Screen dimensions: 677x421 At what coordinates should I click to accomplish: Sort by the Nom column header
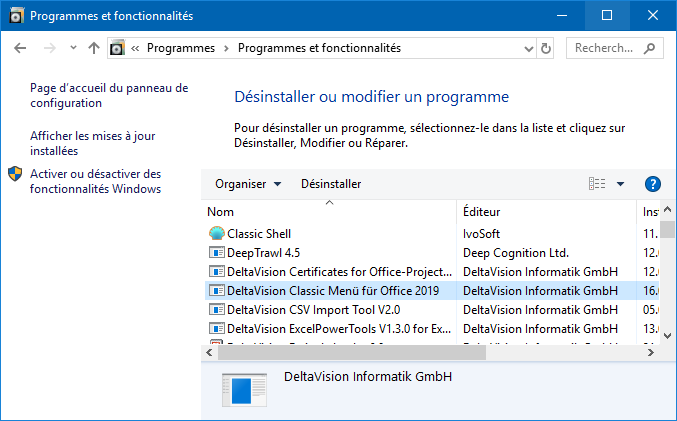point(329,212)
